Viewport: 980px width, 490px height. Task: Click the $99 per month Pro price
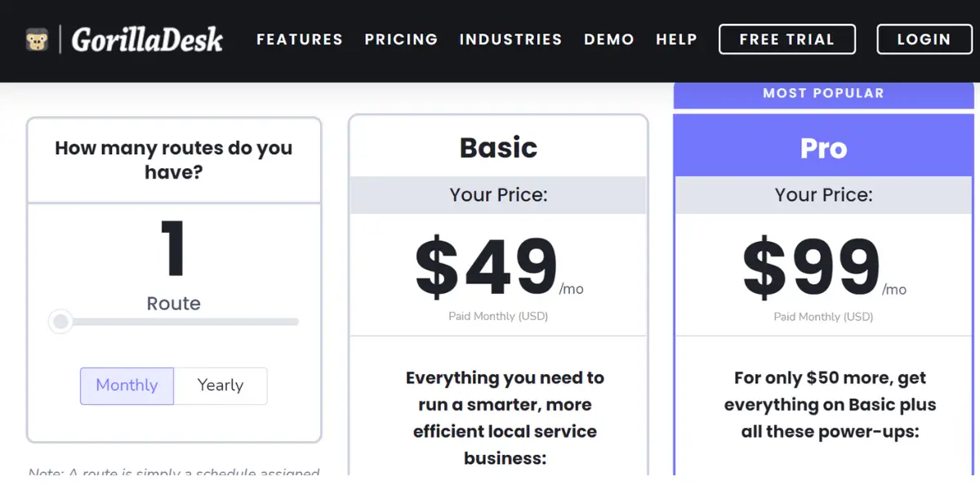[x=823, y=268]
